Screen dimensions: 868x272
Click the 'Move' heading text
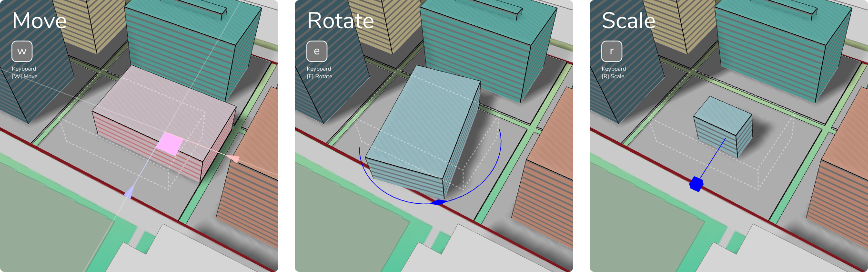point(39,21)
